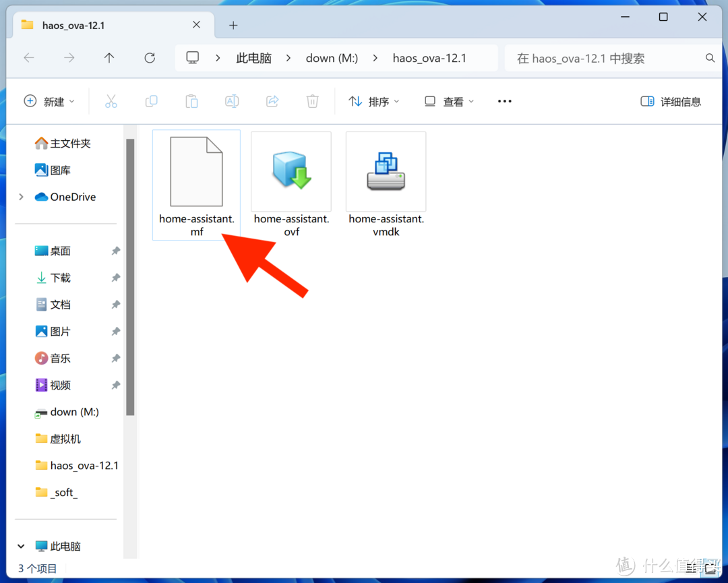Toggle the 详细信息 details pane

click(x=671, y=101)
